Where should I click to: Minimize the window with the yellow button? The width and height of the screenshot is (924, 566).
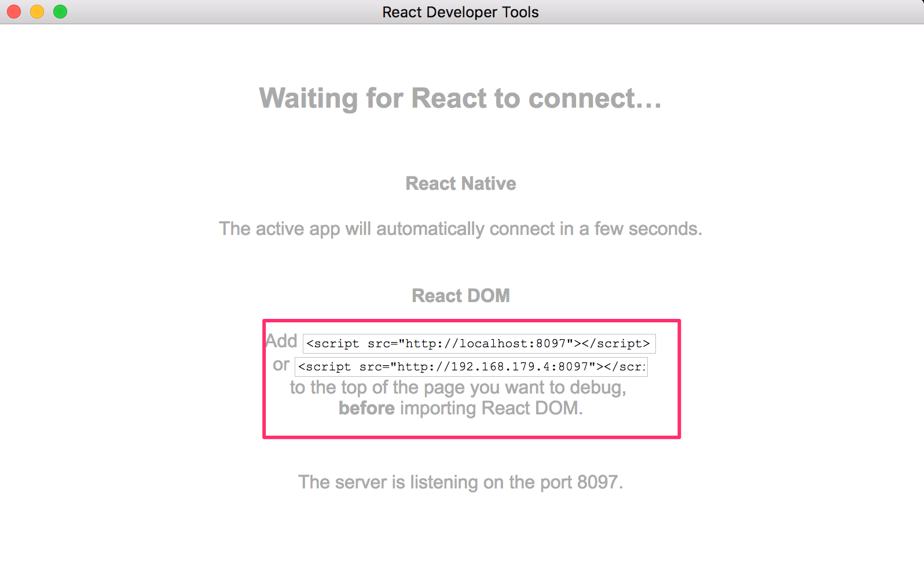[37, 12]
